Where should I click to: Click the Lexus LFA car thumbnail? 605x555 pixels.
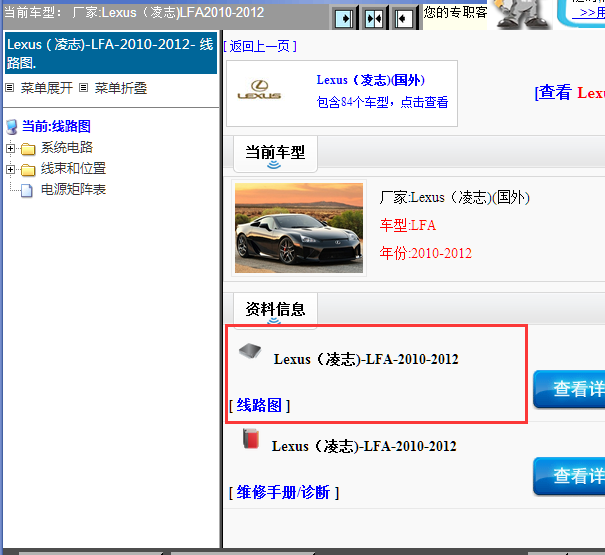point(299,228)
